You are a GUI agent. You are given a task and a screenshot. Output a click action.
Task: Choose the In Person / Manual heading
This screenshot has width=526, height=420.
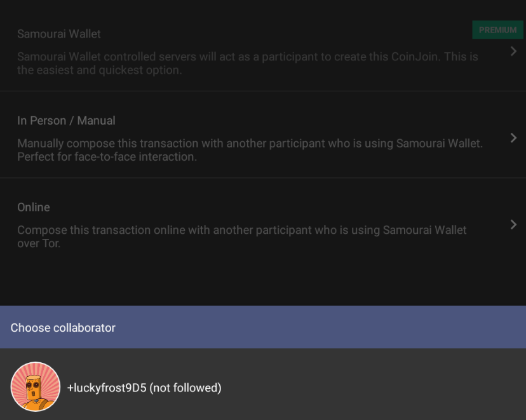pos(66,121)
